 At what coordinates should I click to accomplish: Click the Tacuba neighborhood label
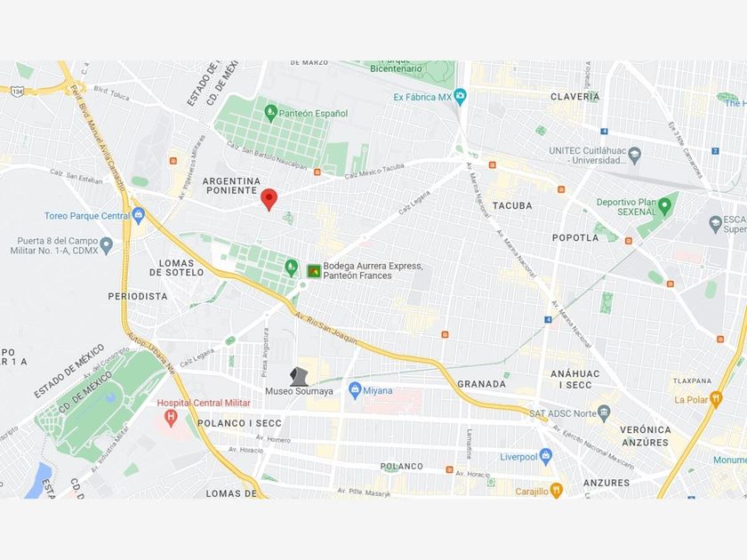pos(512,205)
